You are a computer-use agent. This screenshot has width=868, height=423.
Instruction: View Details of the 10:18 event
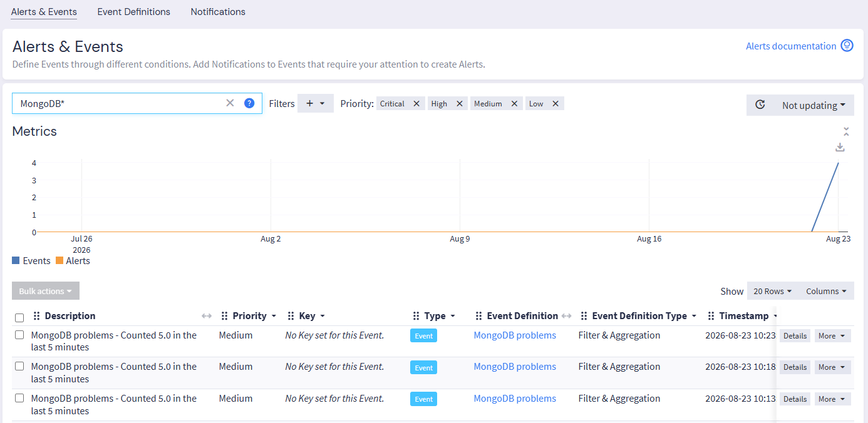[795, 367]
